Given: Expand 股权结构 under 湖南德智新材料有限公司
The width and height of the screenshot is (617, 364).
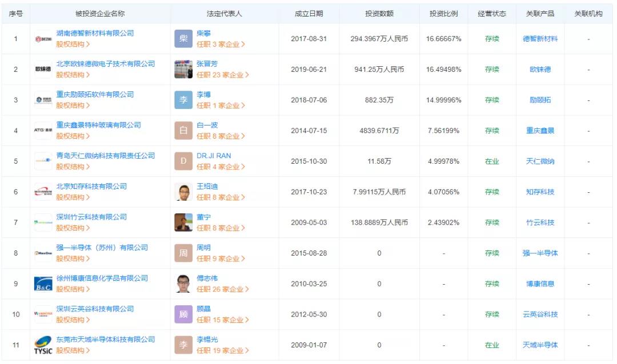Looking at the screenshot, I should pos(73,44).
